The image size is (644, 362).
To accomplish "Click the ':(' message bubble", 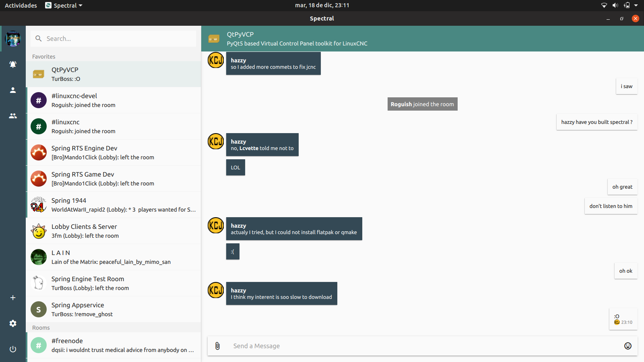I will (x=233, y=251).
